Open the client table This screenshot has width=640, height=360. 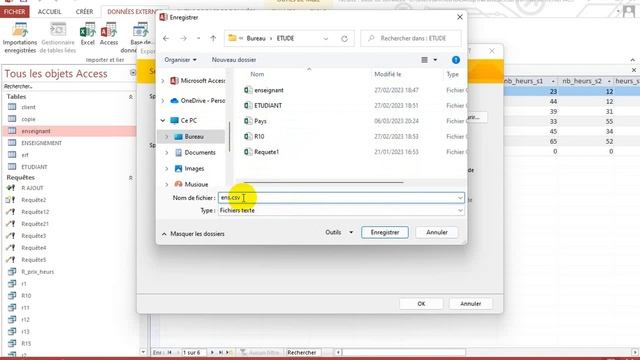tap(28, 107)
